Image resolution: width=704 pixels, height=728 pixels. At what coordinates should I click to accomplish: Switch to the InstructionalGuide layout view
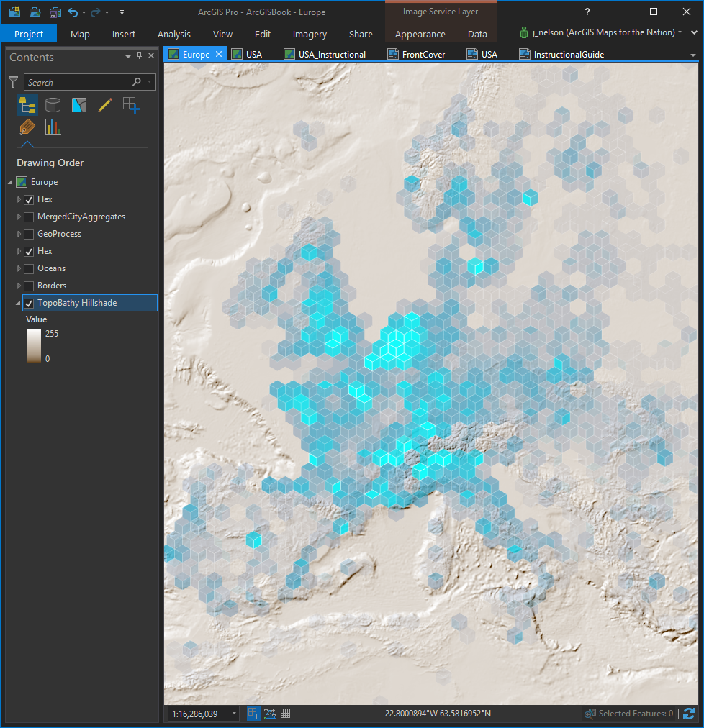pyautogui.click(x=561, y=55)
